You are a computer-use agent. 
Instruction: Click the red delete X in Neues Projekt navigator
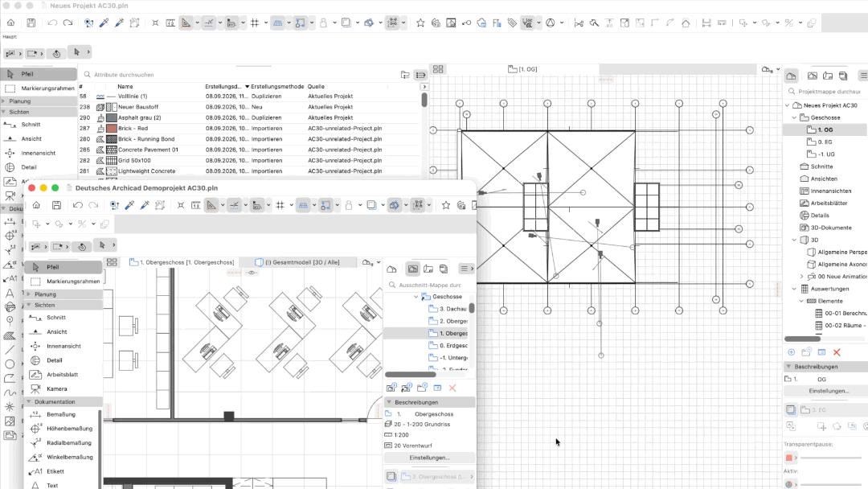[x=837, y=352]
